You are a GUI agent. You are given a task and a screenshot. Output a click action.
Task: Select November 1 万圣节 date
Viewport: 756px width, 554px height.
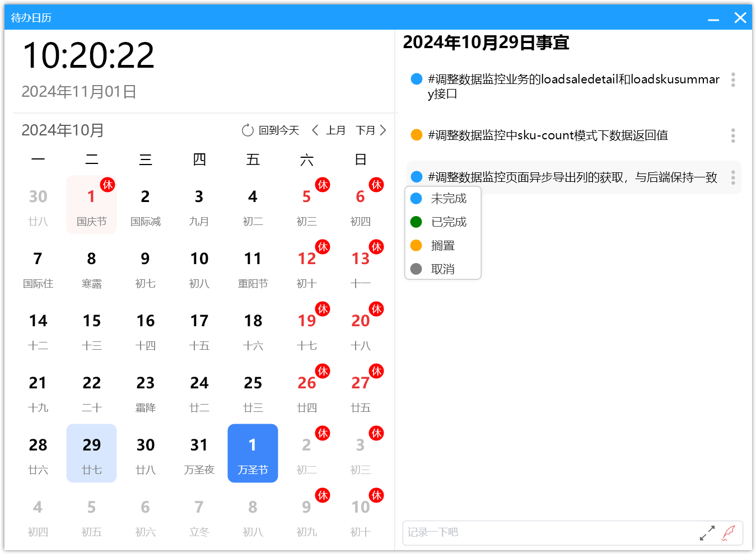[x=253, y=453]
